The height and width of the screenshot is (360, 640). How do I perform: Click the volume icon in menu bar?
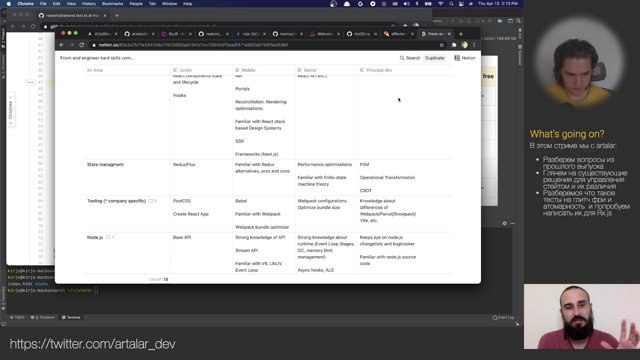tap(406, 4)
